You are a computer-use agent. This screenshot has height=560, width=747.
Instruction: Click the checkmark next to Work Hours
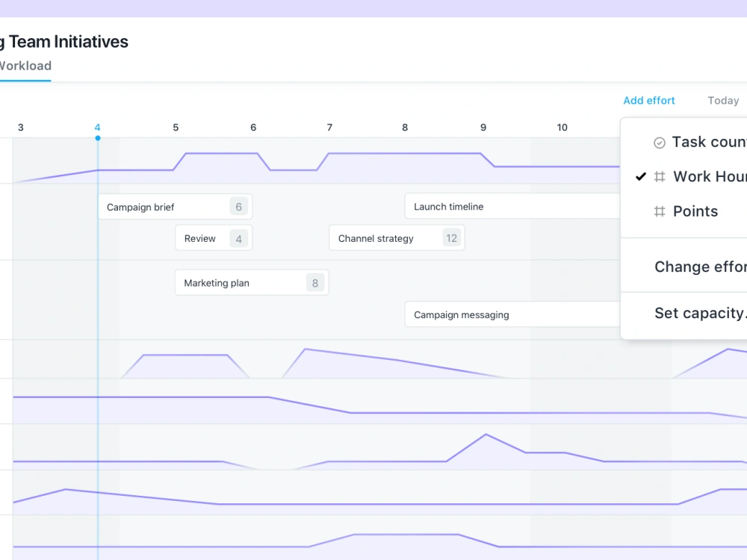(641, 176)
